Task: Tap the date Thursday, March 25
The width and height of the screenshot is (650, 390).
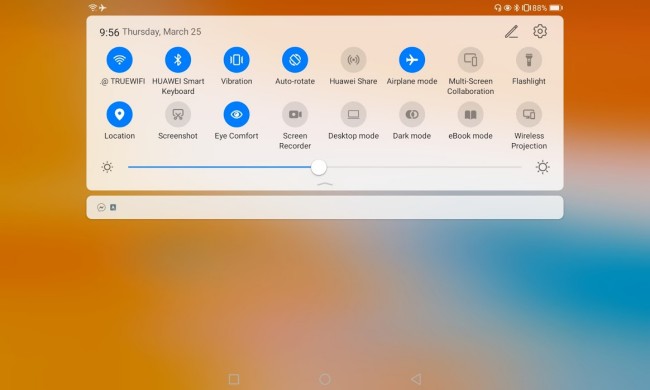Action: tap(162, 32)
